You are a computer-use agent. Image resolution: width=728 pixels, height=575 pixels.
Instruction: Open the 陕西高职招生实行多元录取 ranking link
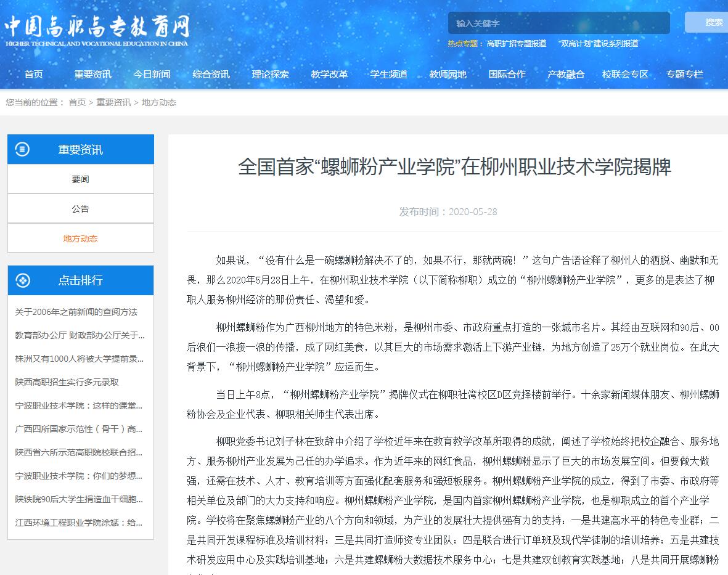coord(67,382)
